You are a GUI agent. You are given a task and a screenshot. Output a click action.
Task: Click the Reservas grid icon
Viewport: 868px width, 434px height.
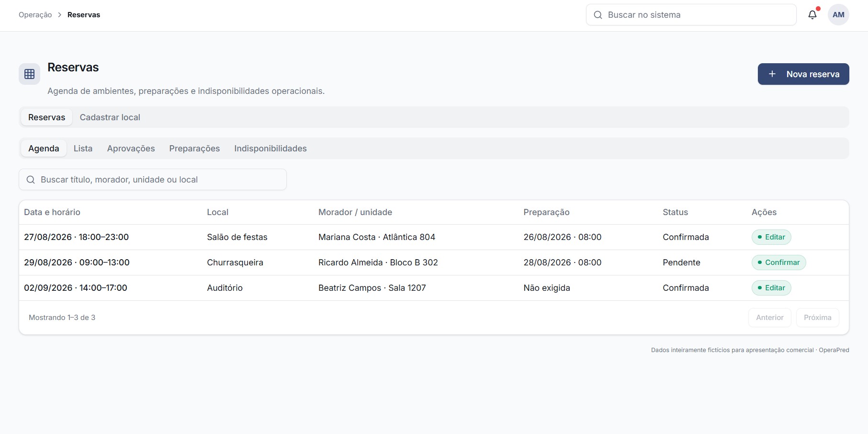30,74
